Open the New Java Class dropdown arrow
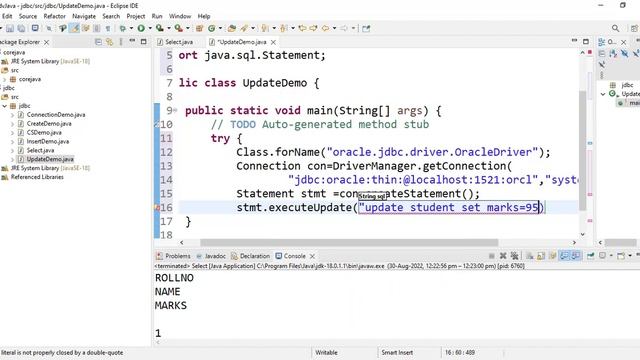 click(x=220, y=28)
